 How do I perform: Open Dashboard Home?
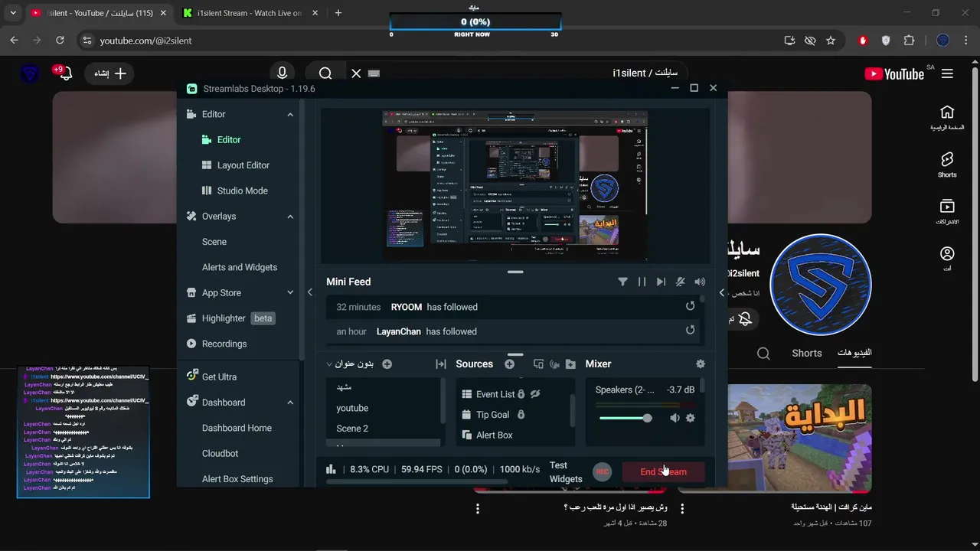pyautogui.click(x=237, y=428)
